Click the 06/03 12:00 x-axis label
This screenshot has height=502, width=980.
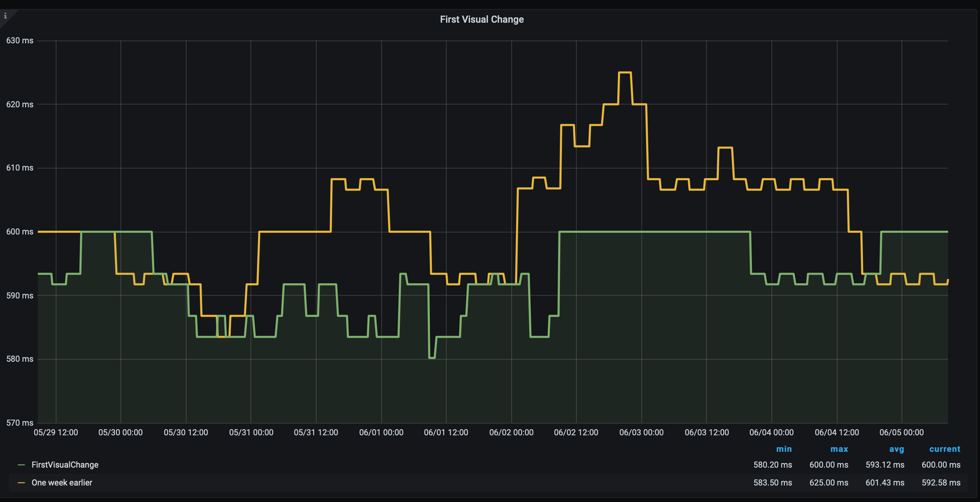coord(707,433)
